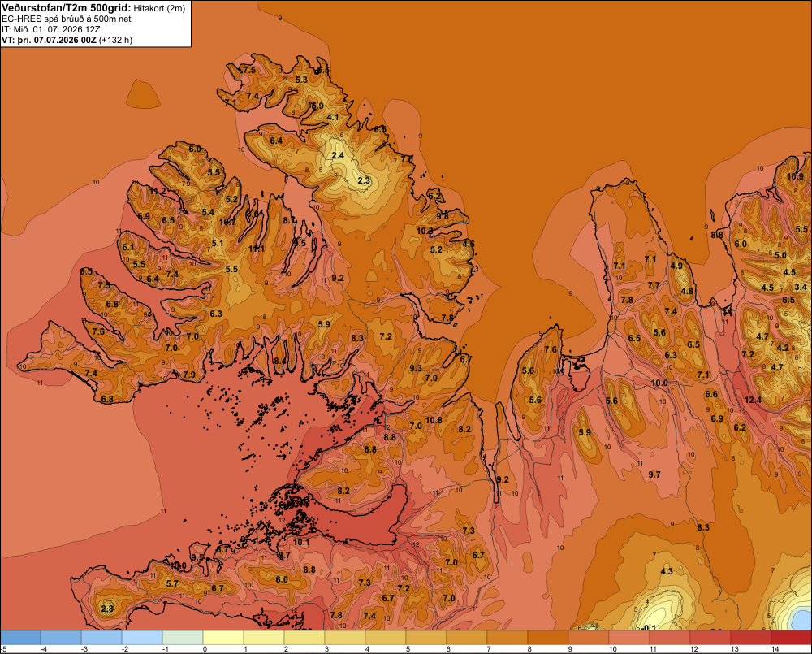Click the 10.1 coastal temperature label
812x654 pixels.
point(301,543)
